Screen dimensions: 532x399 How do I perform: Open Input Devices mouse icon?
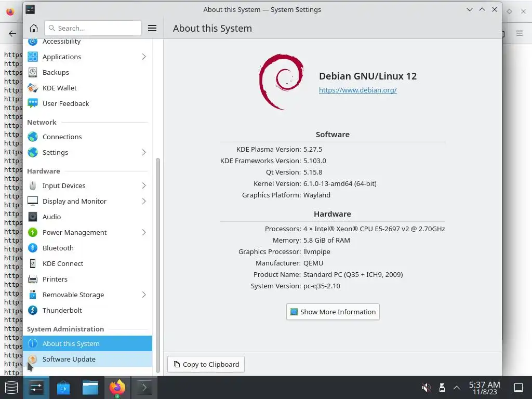tap(33, 185)
